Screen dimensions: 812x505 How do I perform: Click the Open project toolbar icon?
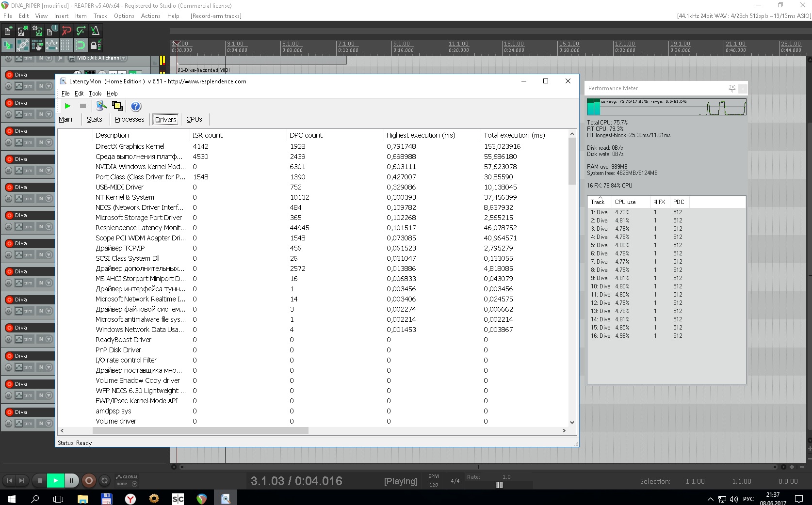(22, 31)
